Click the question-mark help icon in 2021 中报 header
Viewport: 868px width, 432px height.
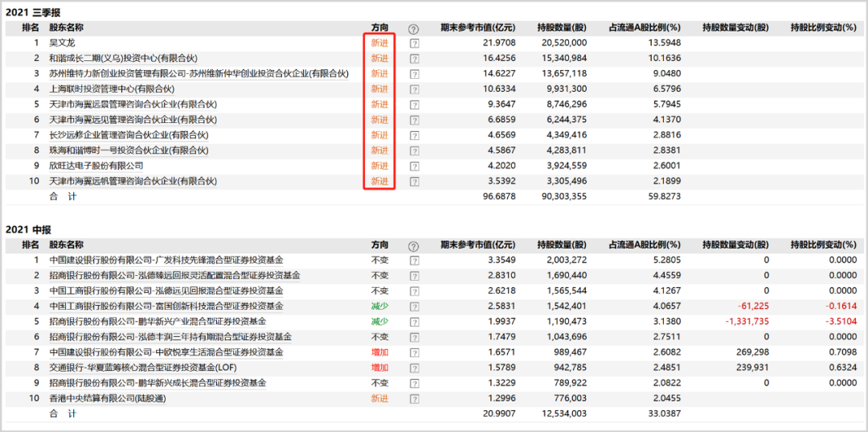[x=414, y=246]
